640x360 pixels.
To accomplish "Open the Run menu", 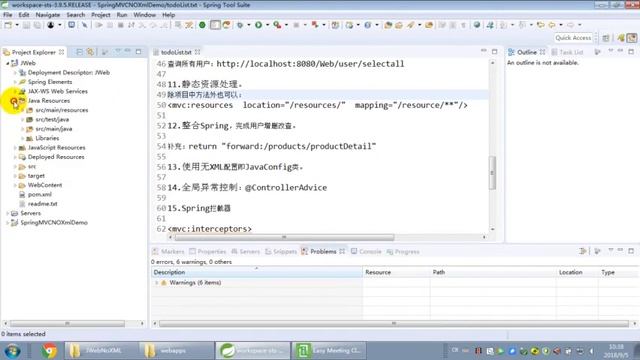I will (x=122, y=15).
